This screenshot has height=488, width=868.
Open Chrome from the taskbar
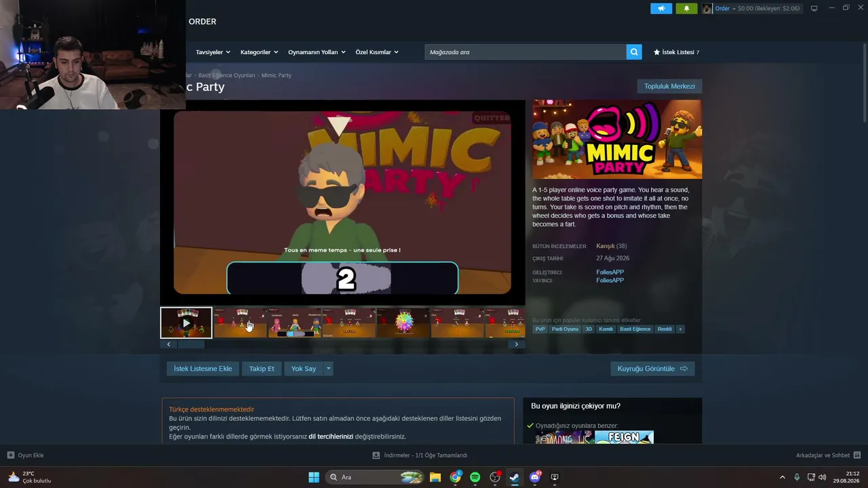456,477
